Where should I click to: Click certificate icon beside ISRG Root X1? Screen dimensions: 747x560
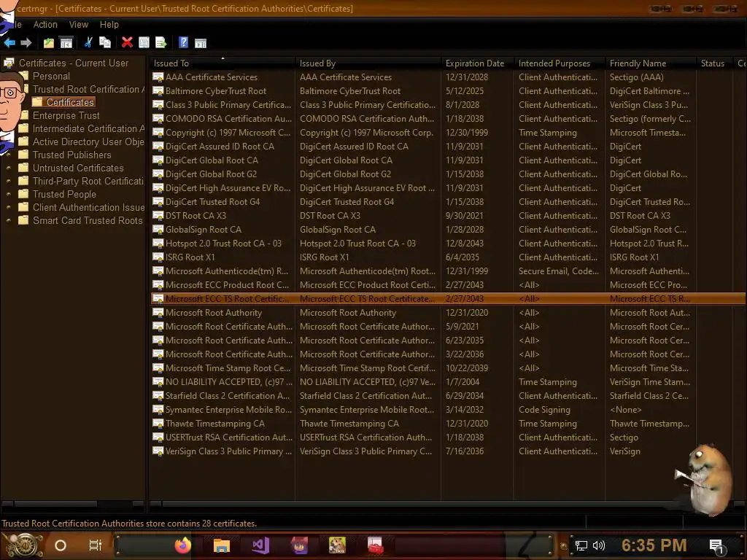158,257
